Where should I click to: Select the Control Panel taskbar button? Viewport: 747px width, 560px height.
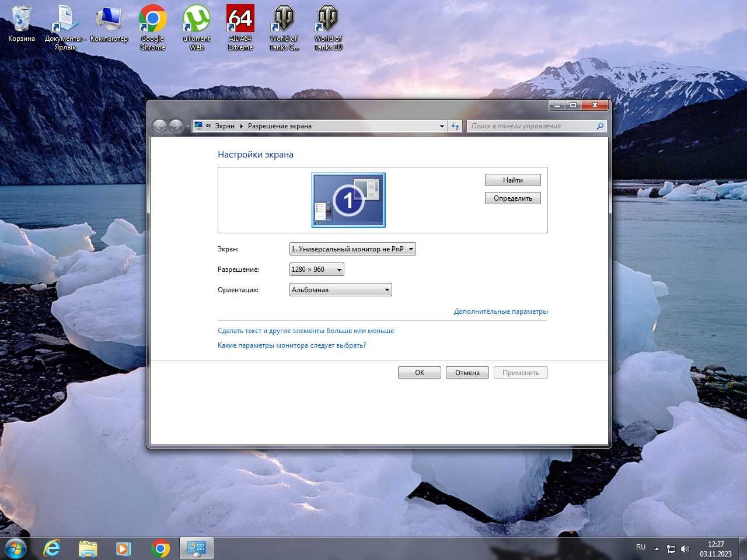(x=196, y=548)
